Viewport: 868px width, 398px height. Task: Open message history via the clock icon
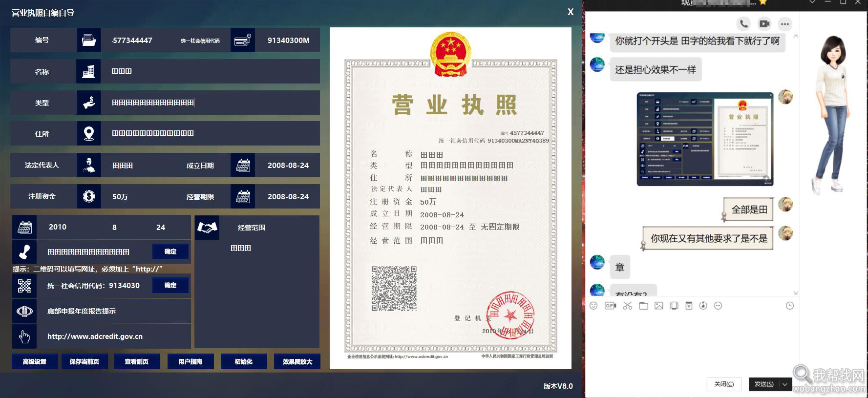tap(790, 306)
